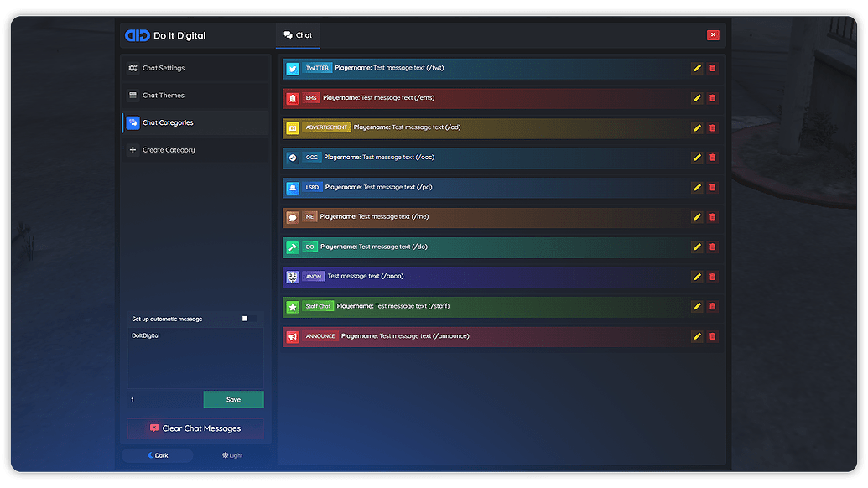Click the gear icon beside Chat Settings
868x488 pixels.
pos(133,68)
